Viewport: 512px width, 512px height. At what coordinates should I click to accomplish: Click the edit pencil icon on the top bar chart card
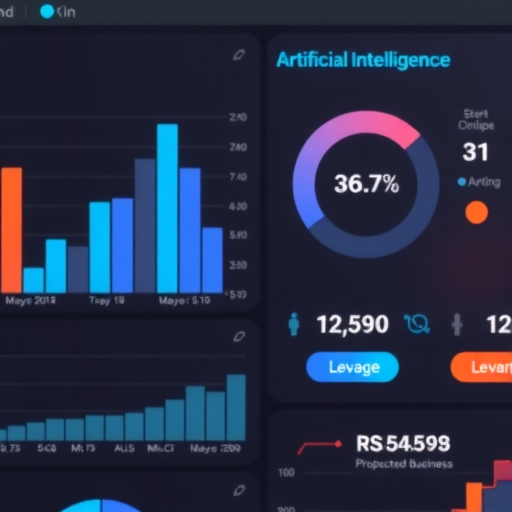pyautogui.click(x=239, y=55)
